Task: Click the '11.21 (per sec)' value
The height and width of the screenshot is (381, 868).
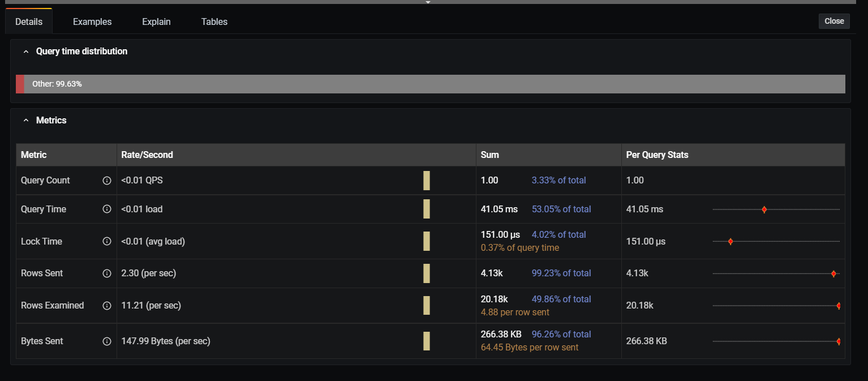Action: [x=151, y=306]
